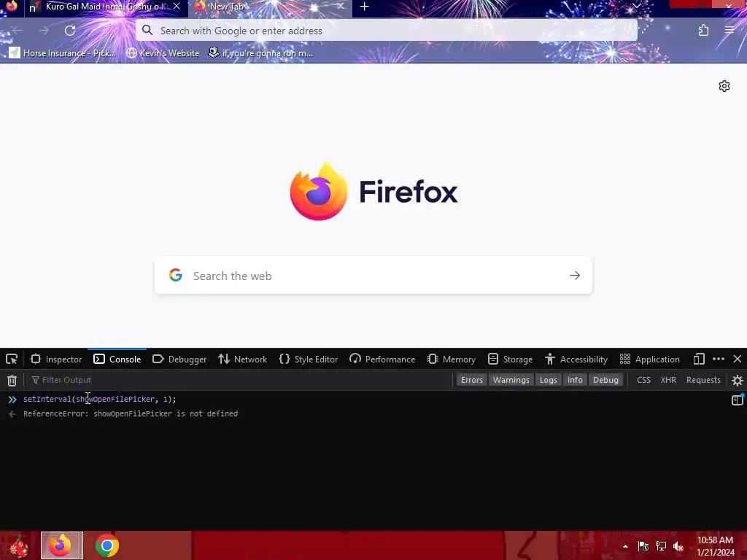
Task: Submit search with the arrow button
Action: 575,275
